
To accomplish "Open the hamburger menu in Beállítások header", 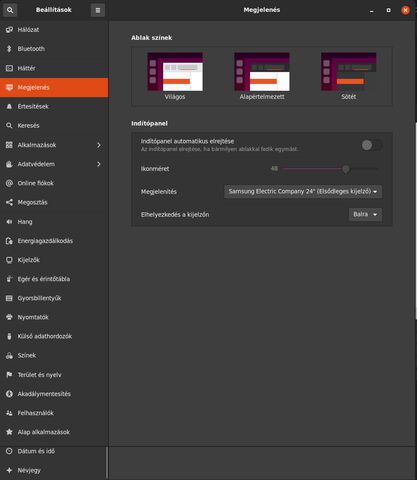I will 98,10.
